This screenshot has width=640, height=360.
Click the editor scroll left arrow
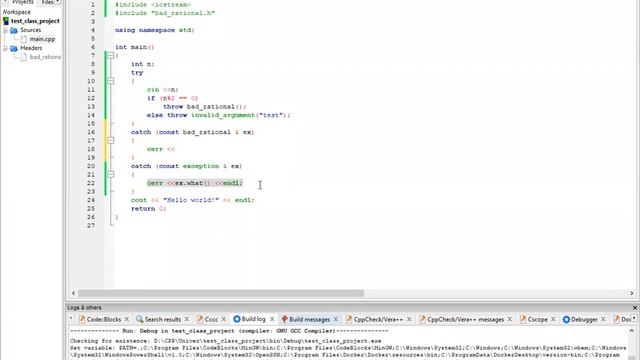73,293
